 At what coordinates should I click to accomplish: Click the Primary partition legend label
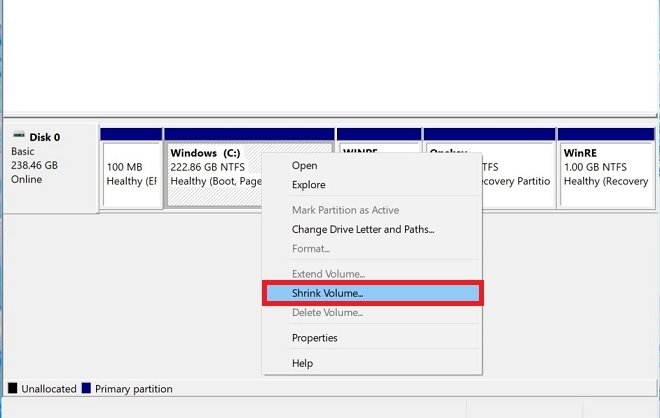click(x=134, y=389)
